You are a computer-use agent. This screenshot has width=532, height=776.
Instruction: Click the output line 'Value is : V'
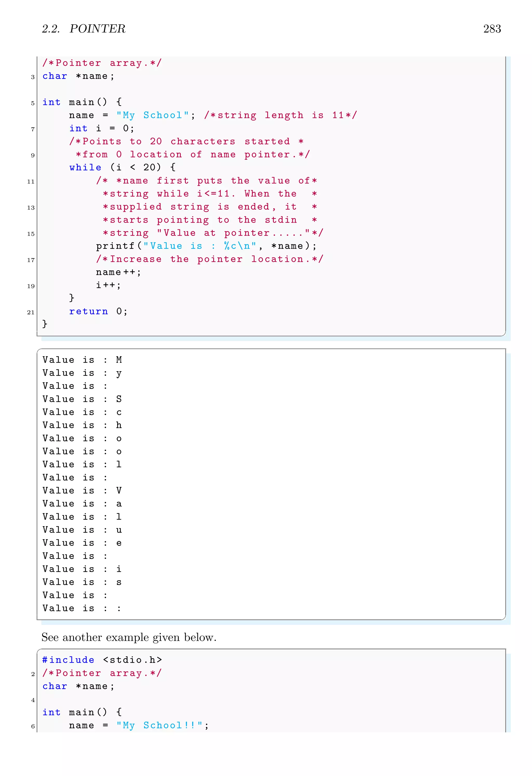(x=82, y=491)
